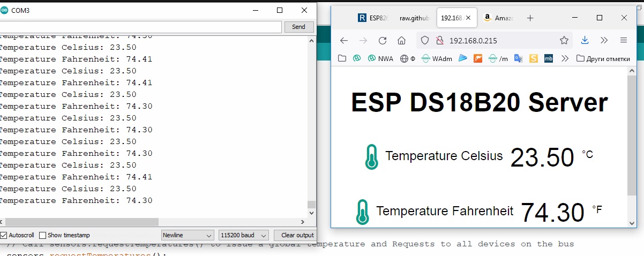644x256 pixels.
Task: Enable the Show timestamp checkbox
Action: [42, 235]
